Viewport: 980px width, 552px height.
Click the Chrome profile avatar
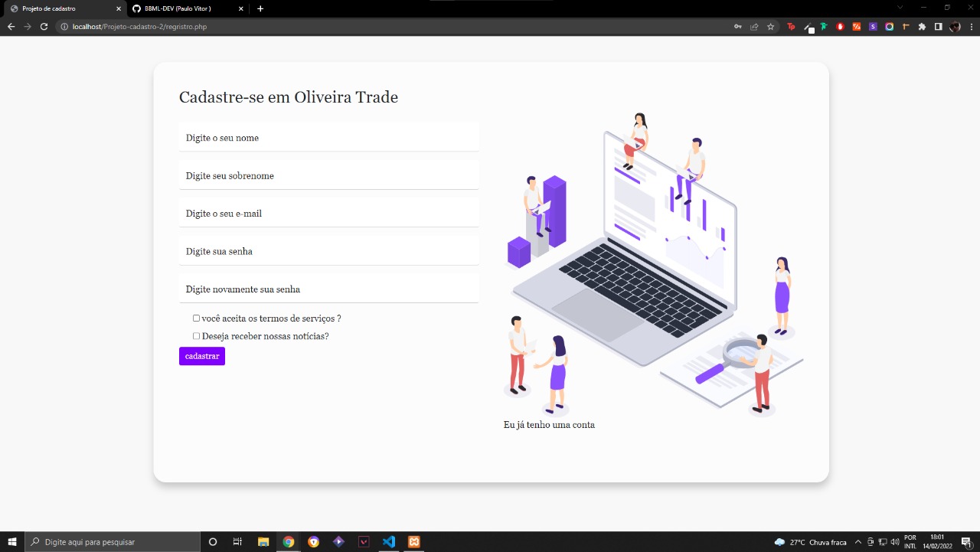pos(955,26)
